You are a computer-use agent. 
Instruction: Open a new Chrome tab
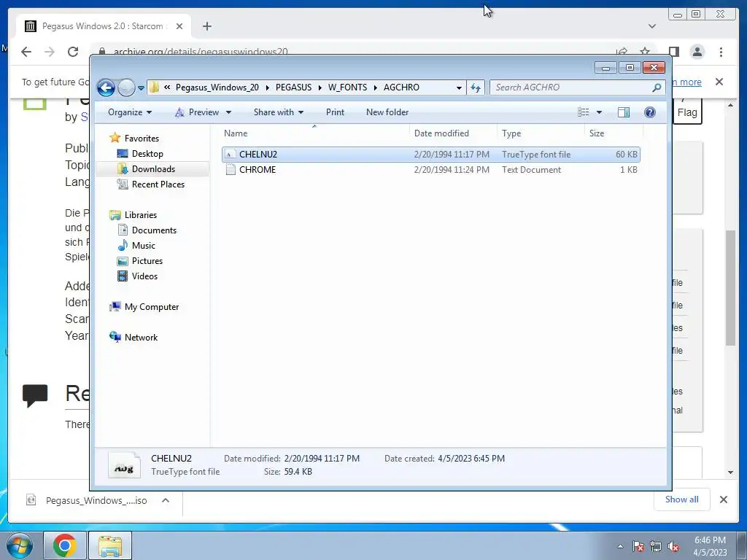click(206, 26)
